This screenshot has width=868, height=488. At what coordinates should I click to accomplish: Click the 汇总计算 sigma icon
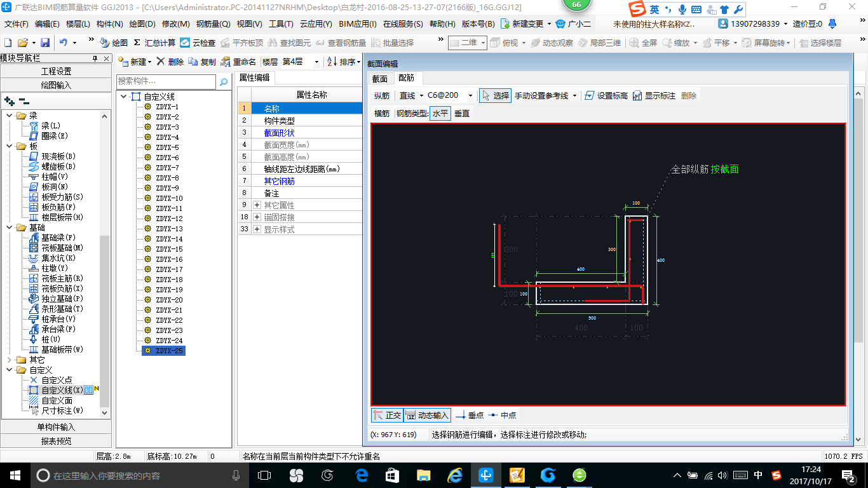tap(137, 43)
